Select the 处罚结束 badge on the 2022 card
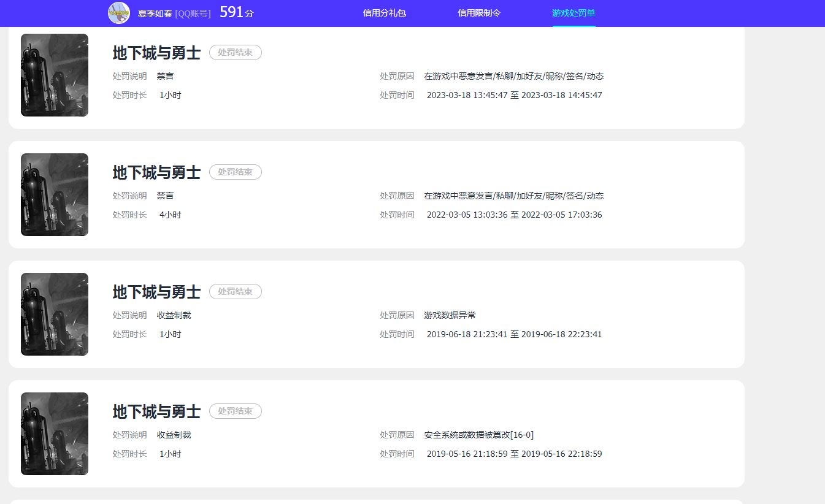The width and height of the screenshot is (825, 504). (235, 172)
